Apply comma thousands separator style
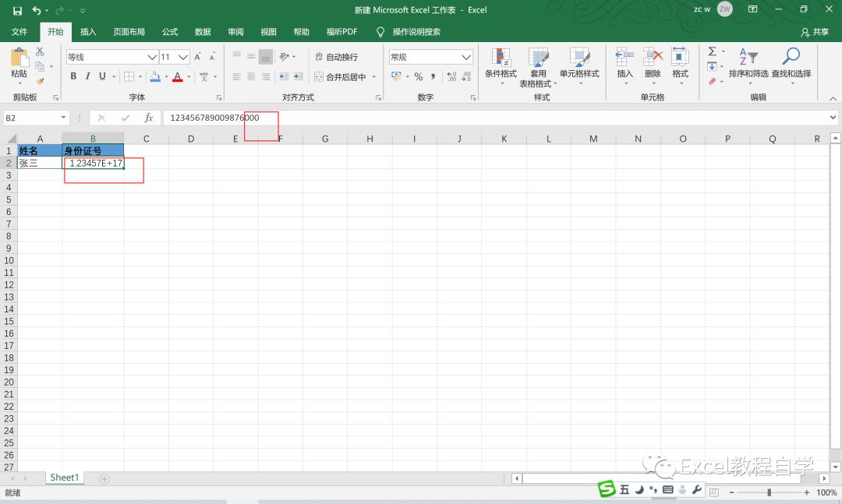This screenshot has width=842, height=504. pyautogui.click(x=433, y=77)
